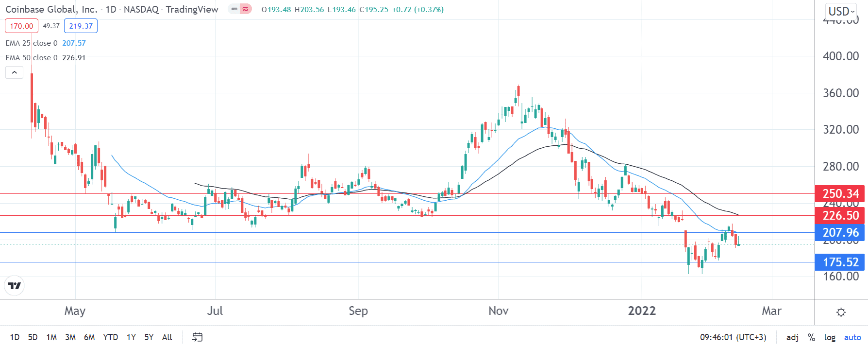The width and height of the screenshot is (868, 347).
Task: Click the 400.00 price axis label
Action: [841, 56]
